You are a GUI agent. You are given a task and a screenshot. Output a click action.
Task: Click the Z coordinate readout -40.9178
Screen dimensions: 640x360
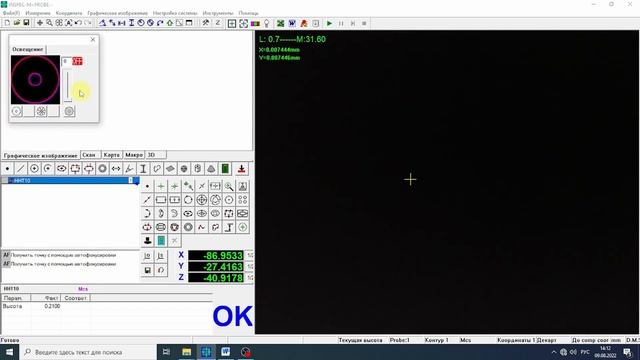click(216, 278)
